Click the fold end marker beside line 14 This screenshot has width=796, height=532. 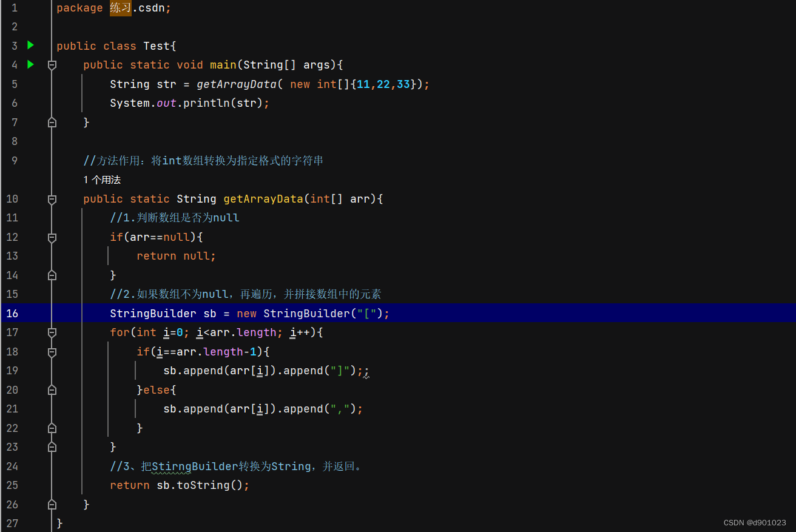point(52,275)
